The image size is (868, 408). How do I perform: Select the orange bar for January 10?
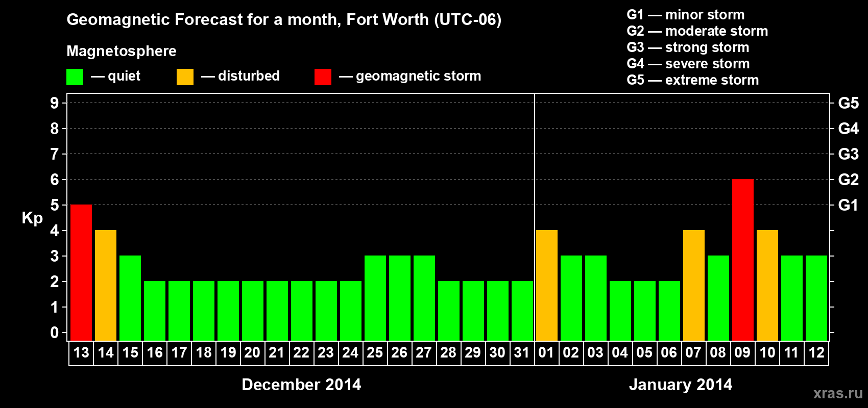click(767, 286)
